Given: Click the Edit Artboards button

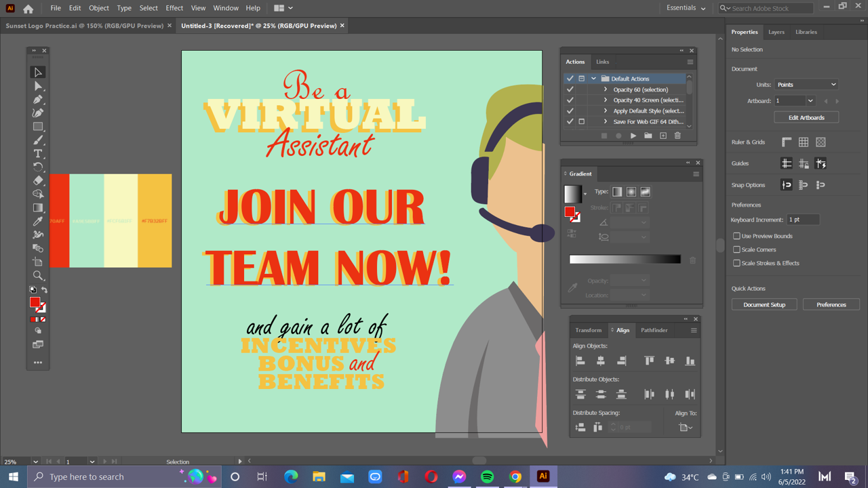Looking at the screenshot, I should (806, 117).
